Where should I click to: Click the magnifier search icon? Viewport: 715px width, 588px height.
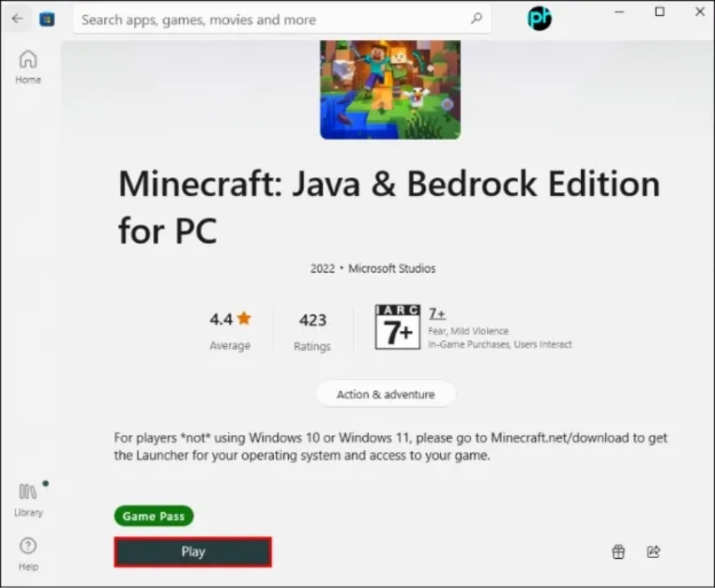coord(476,19)
